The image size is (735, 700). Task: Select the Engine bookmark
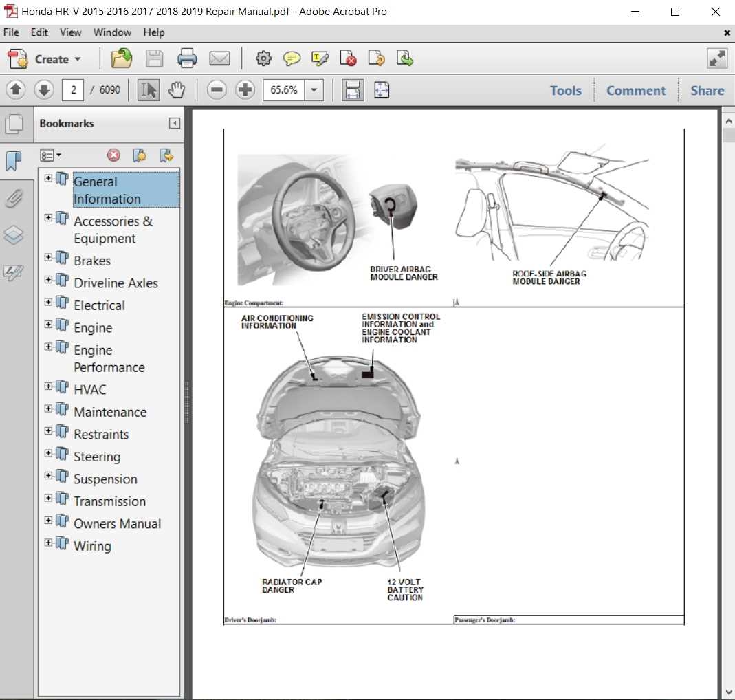93,328
